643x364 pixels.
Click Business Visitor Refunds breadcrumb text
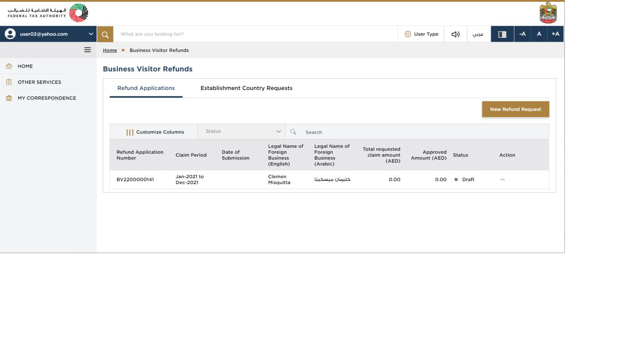(159, 50)
